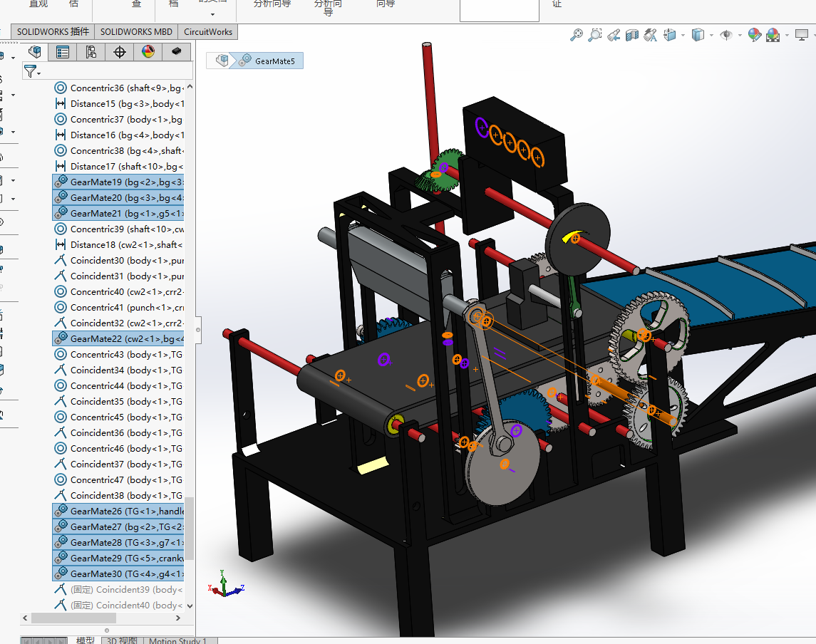Open Apply Scene dropdown arrow
Screen dimensions: 816x644
click(787, 36)
